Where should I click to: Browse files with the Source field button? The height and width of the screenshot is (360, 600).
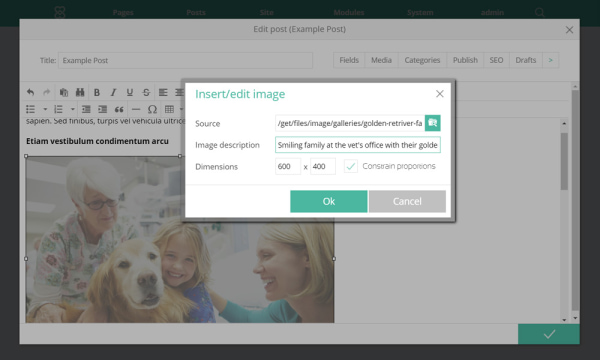[432, 123]
